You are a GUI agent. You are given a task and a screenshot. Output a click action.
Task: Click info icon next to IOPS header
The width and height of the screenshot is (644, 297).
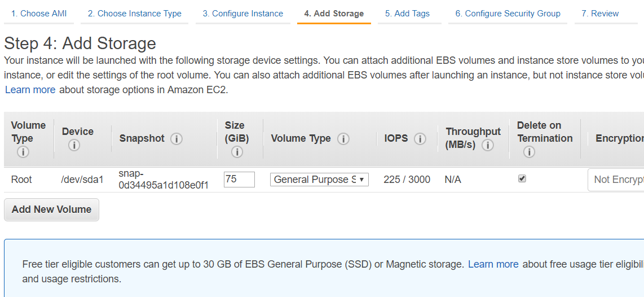tap(420, 139)
